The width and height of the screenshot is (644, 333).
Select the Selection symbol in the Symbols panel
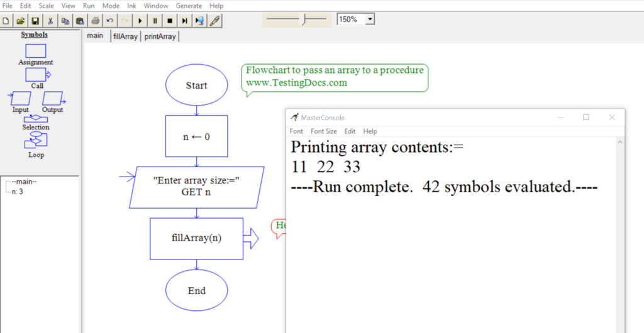click(x=35, y=118)
